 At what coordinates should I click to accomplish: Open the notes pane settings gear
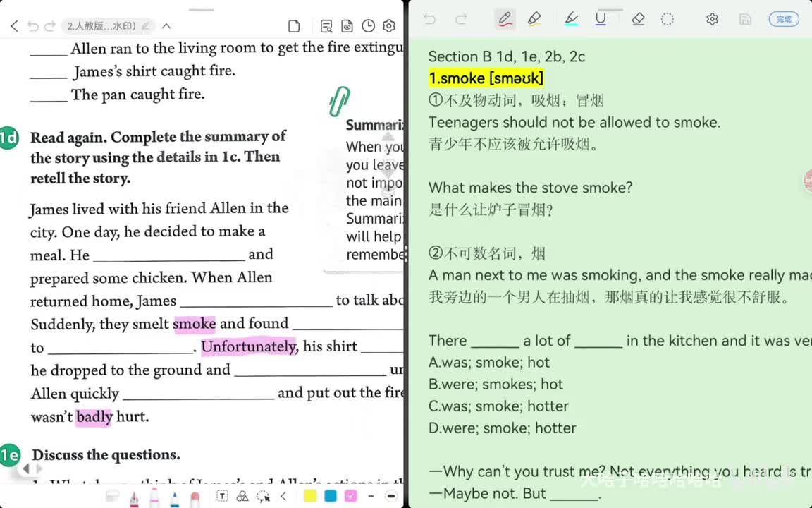713,20
